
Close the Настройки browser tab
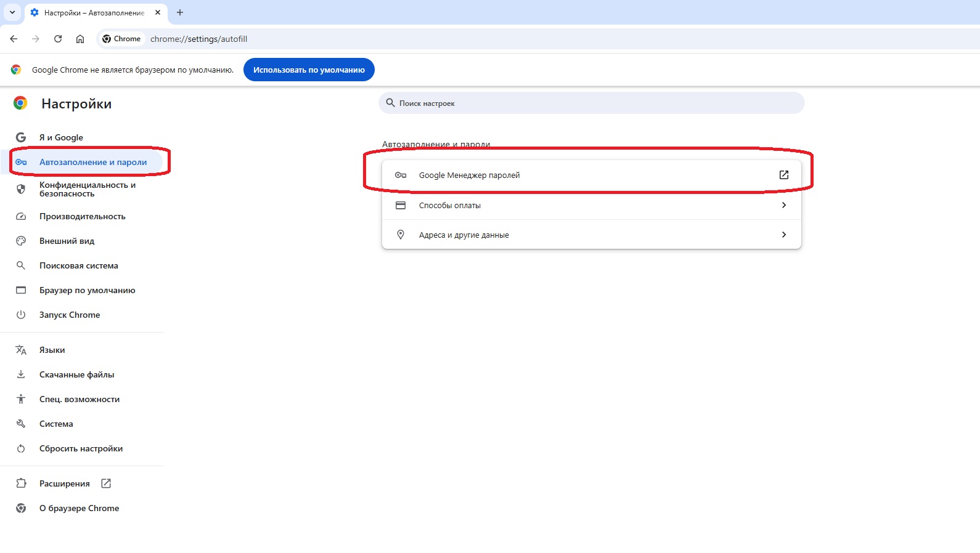point(158,12)
